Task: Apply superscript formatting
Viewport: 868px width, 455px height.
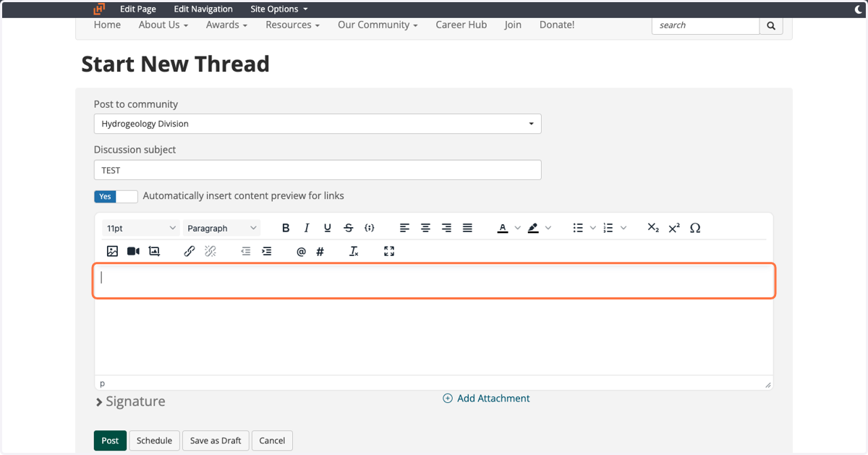Action: [x=674, y=228]
